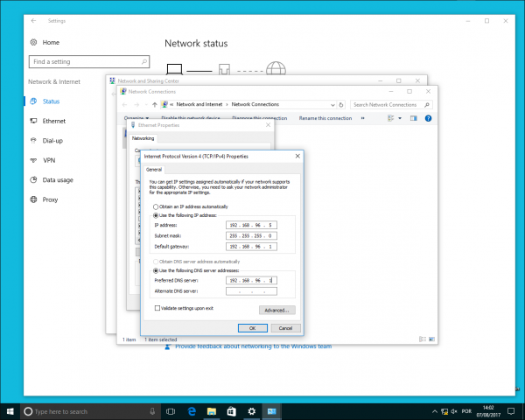The width and height of the screenshot is (525, 420).
Task: Go back using Settings window back arrow
Action: [33, 21]
